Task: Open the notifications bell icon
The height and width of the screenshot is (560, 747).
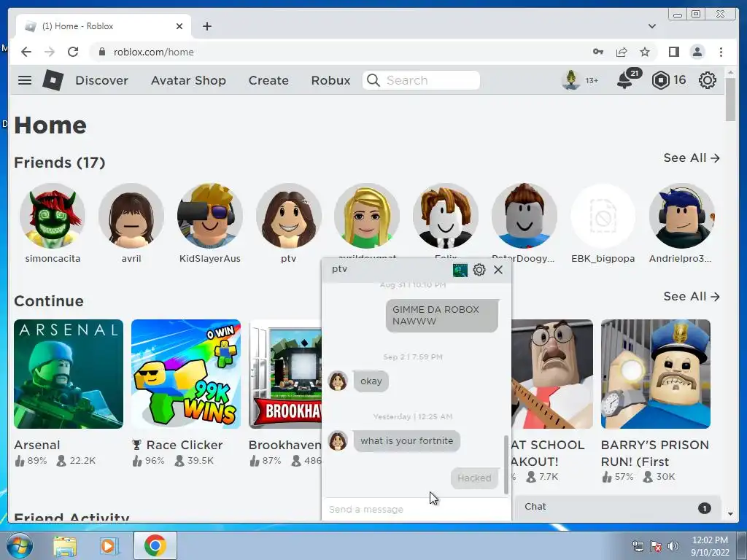Action: click(625, 80)
